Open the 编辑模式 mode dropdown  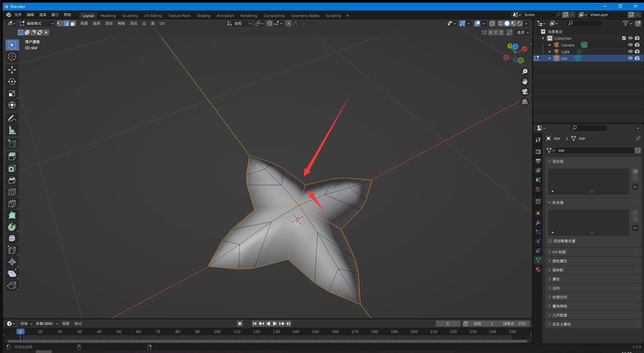(36, 23)
